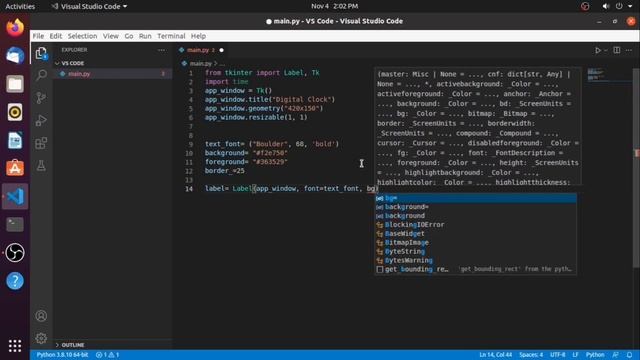Open OBS Studio from the dock
Viewport: 640px width, 360px height.
coord(15,253)
